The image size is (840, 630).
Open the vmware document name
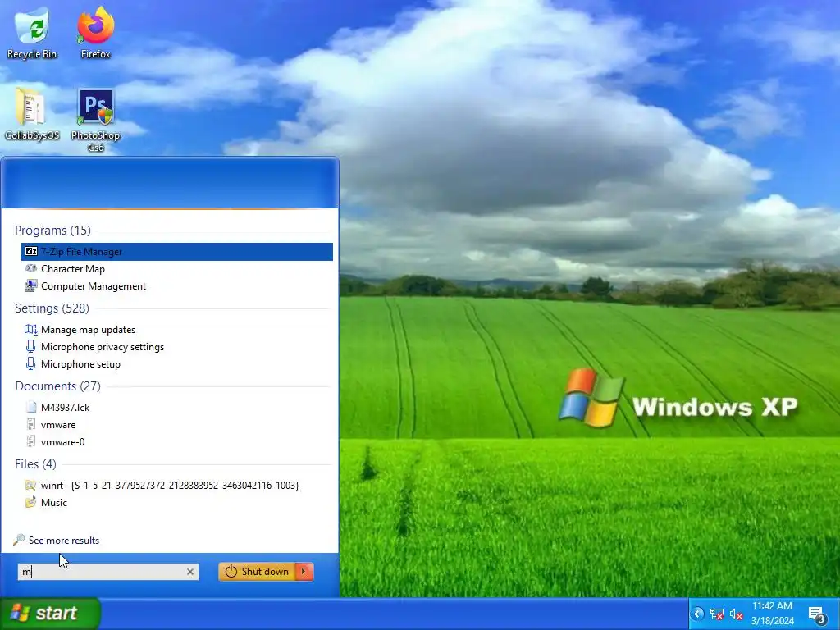58,425
